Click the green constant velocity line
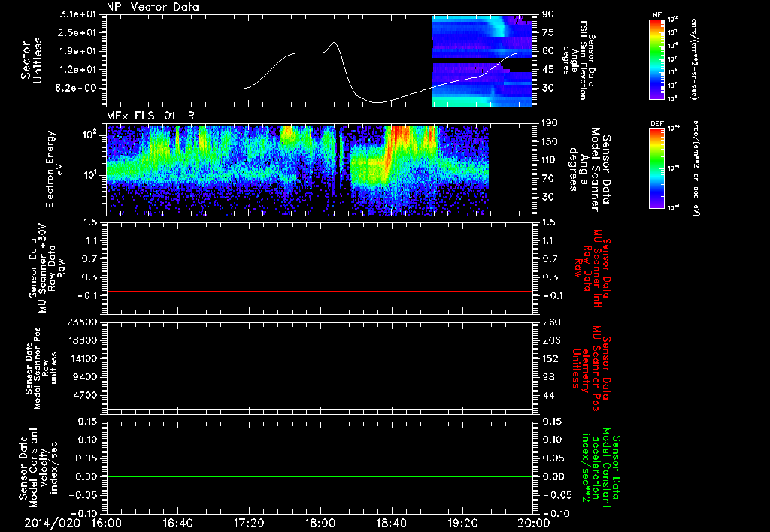Viewport: 770px width, 532px height. [x=320, y=476]
